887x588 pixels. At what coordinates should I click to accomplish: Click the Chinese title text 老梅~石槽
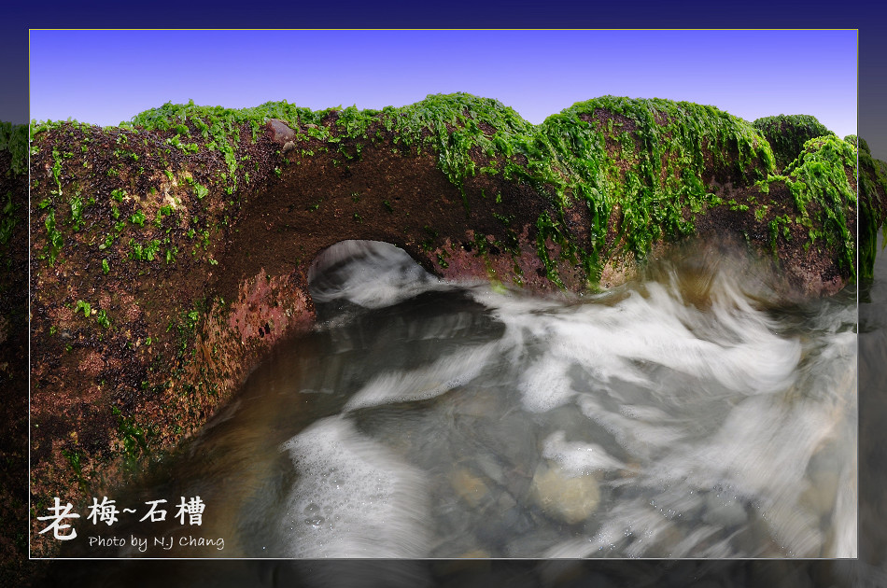pos(121,514)
